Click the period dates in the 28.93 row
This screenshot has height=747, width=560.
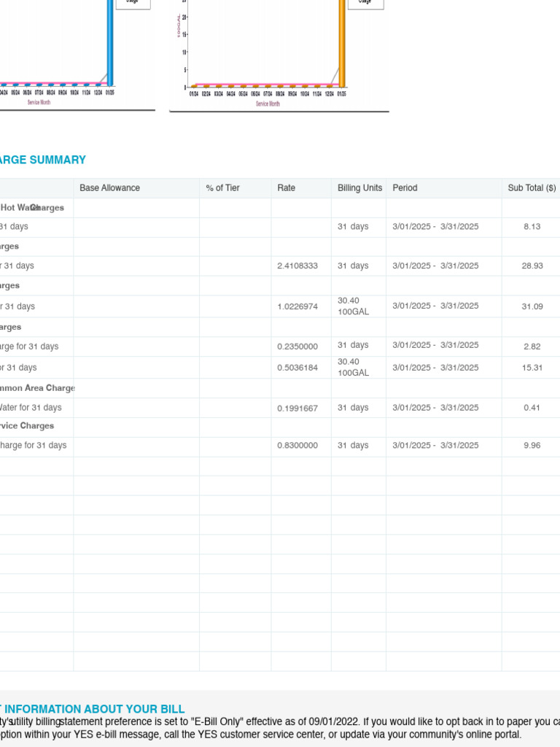pos(435,266)
